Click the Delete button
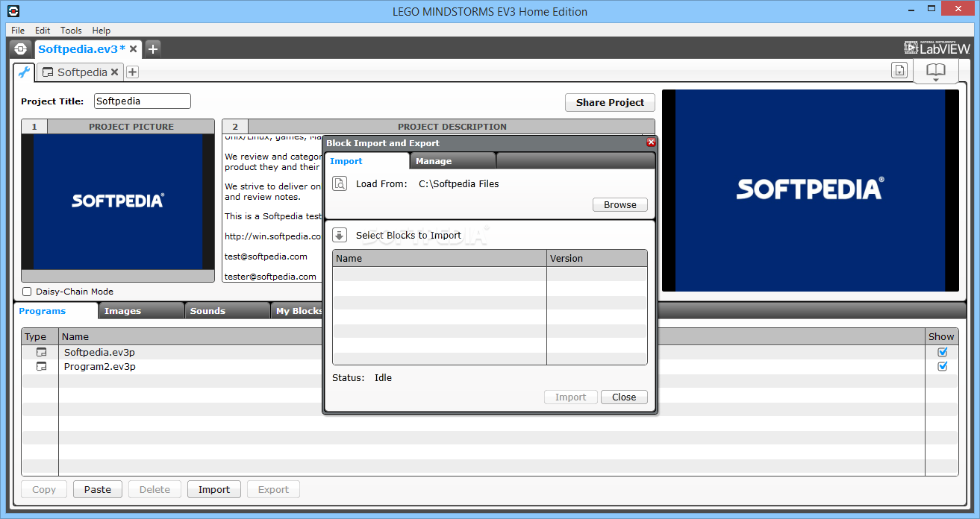Viewport: 980px width, 519px height. (x=155, y=490)
